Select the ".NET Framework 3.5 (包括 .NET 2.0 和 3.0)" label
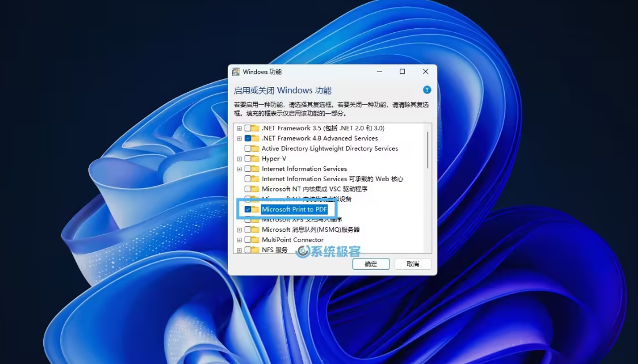 click(x=323, y=128)
